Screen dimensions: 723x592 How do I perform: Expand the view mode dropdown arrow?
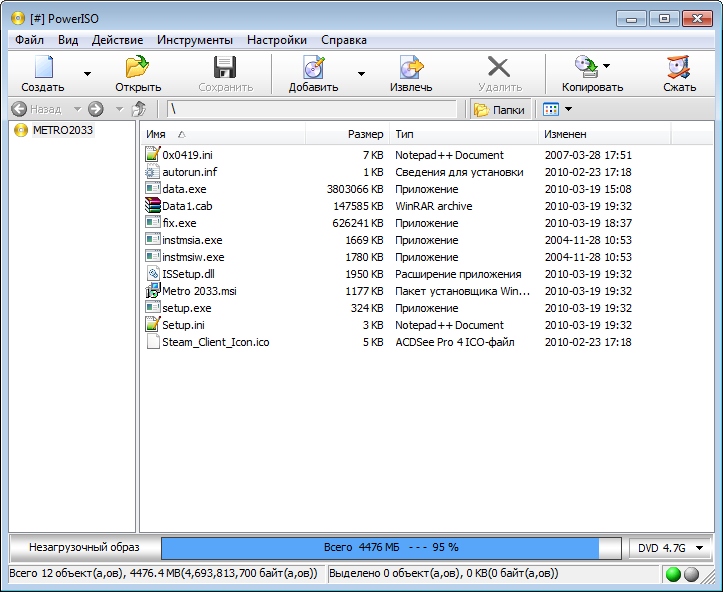coord(569,109)
